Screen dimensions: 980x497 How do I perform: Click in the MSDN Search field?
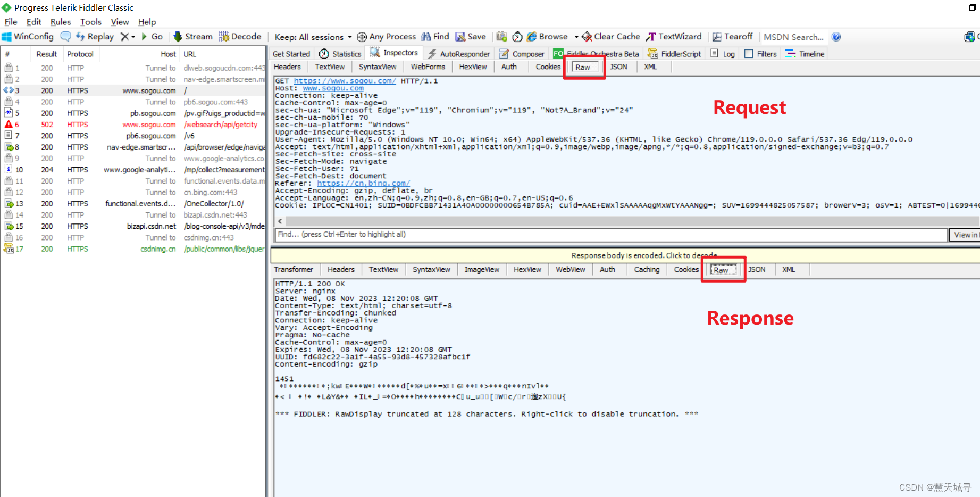coord(793,37)
